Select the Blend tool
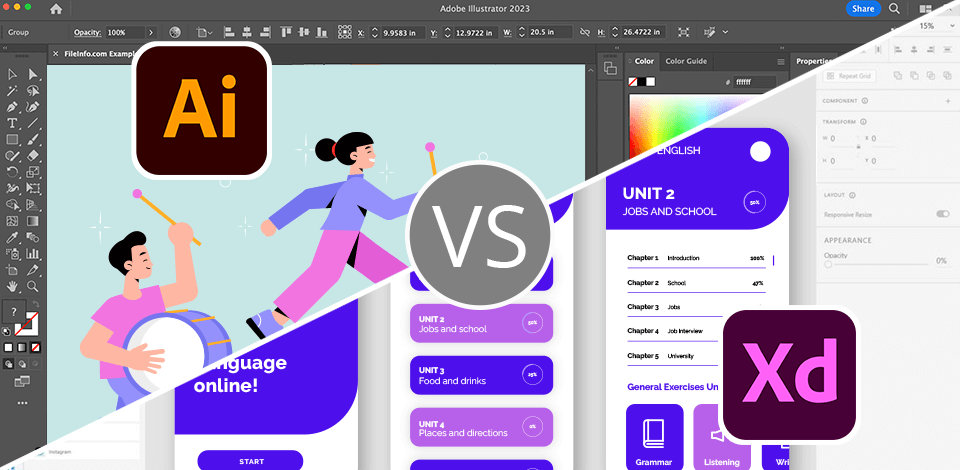 pos(33,237)
